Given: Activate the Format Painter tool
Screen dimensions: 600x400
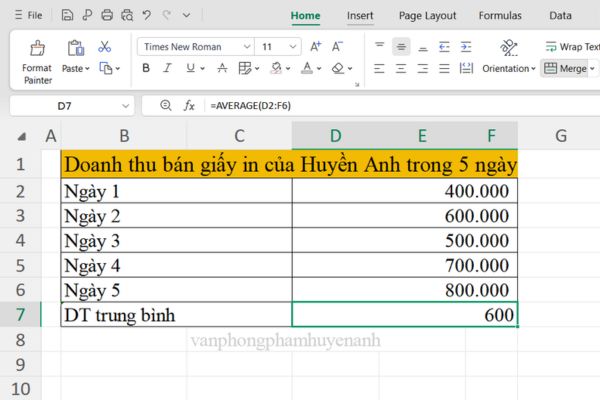Looking at the screenshot, I should tap(37, 62).
